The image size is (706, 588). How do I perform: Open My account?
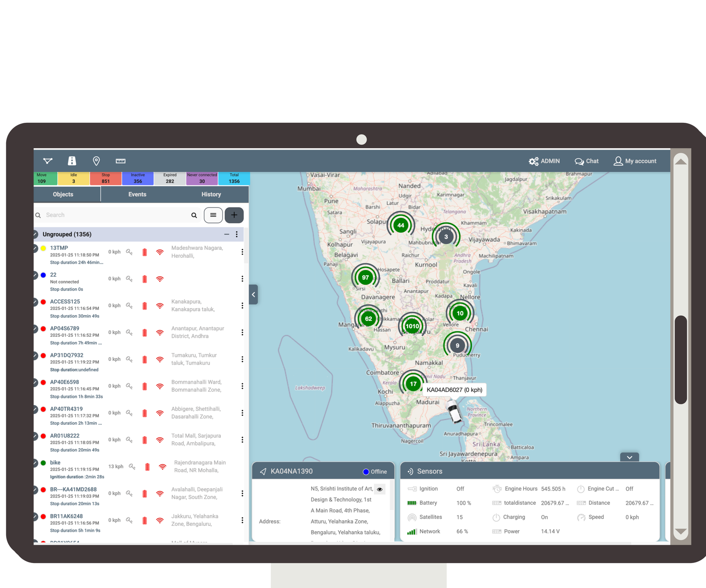[635, 161]
